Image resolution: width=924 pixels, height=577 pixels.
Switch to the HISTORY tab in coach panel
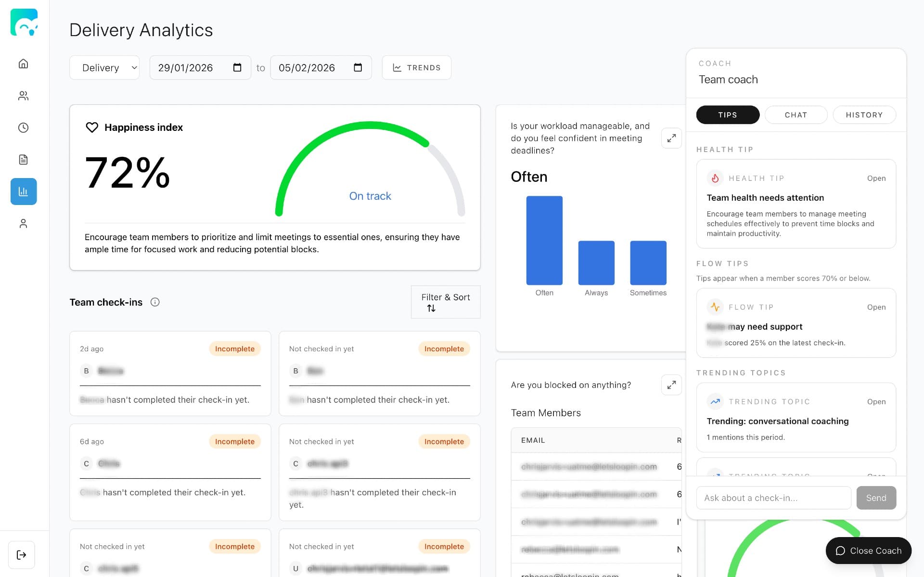tap(864, 115)
